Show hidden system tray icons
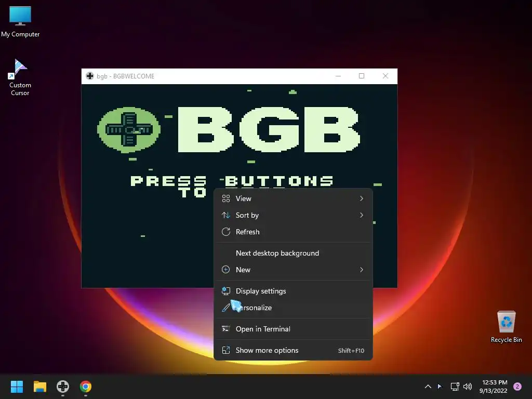This screenshot has width=532, height=399. click(428, 387)
